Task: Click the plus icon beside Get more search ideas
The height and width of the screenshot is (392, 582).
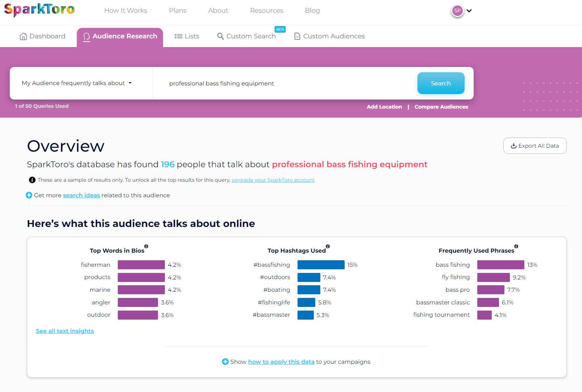Action: tap(29, 195)
